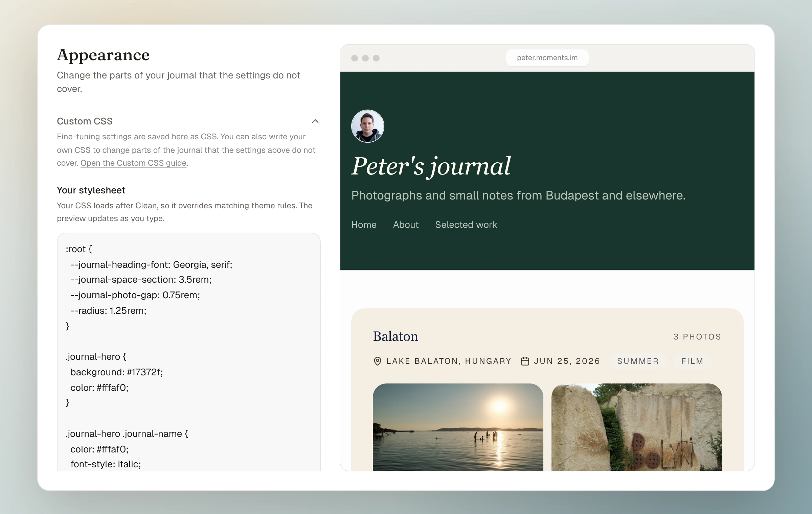
Task: Open the lake sunset photo
Action: point(458,427)
